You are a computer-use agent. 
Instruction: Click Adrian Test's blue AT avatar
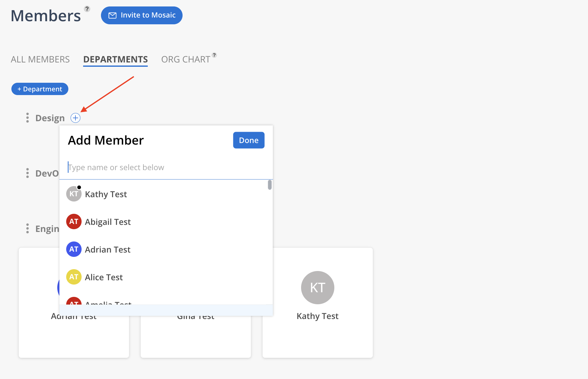[74, 249]
